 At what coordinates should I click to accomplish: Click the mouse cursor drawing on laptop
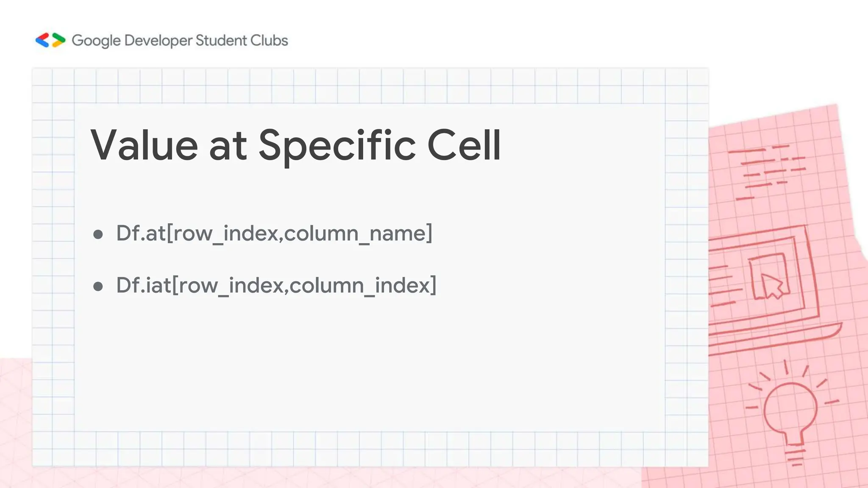point(773,286)
